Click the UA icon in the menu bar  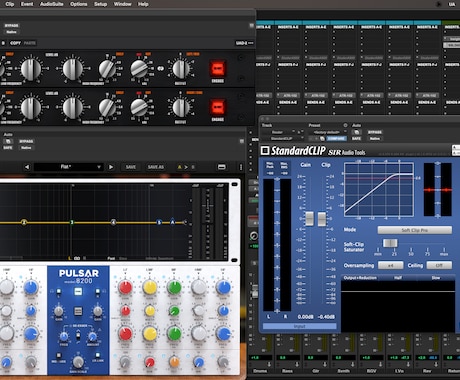(452, 4)
